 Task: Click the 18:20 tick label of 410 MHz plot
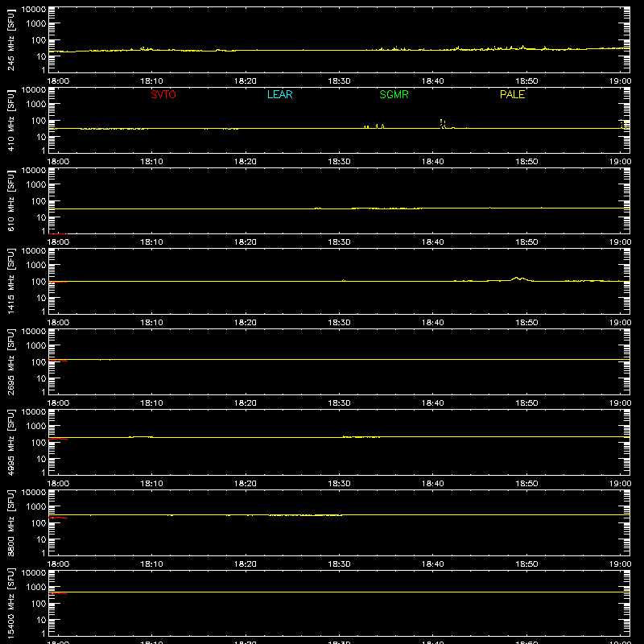tap(246, 162)
